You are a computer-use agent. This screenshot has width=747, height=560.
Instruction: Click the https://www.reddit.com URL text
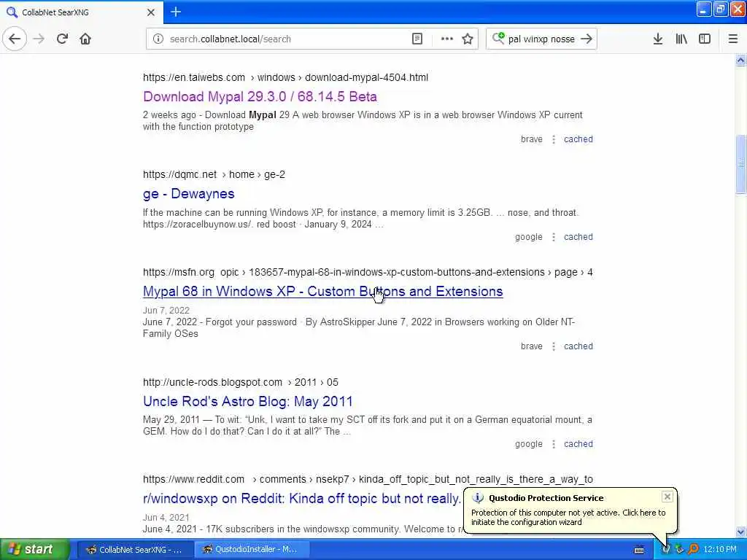click(193, 480)
